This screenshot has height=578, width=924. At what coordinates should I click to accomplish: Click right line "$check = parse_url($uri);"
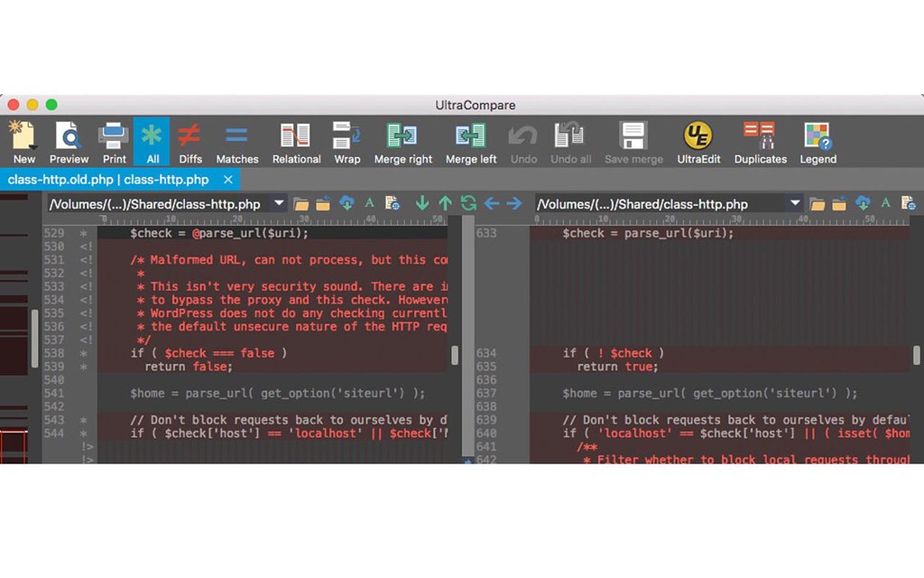coord(648,233)
